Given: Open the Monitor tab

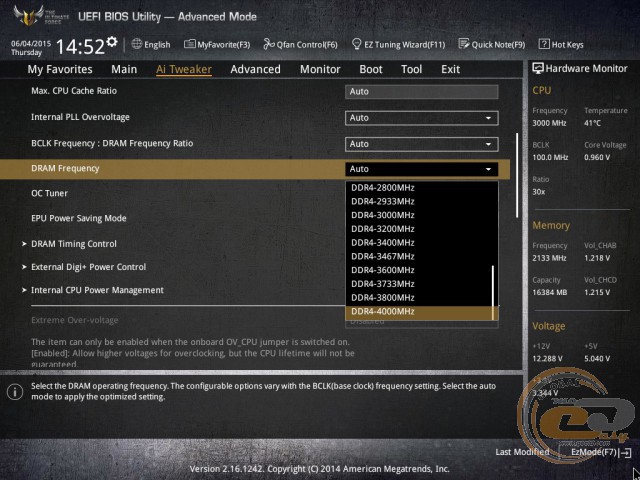Looking at the screenshot, I should (x=320, y=69).
